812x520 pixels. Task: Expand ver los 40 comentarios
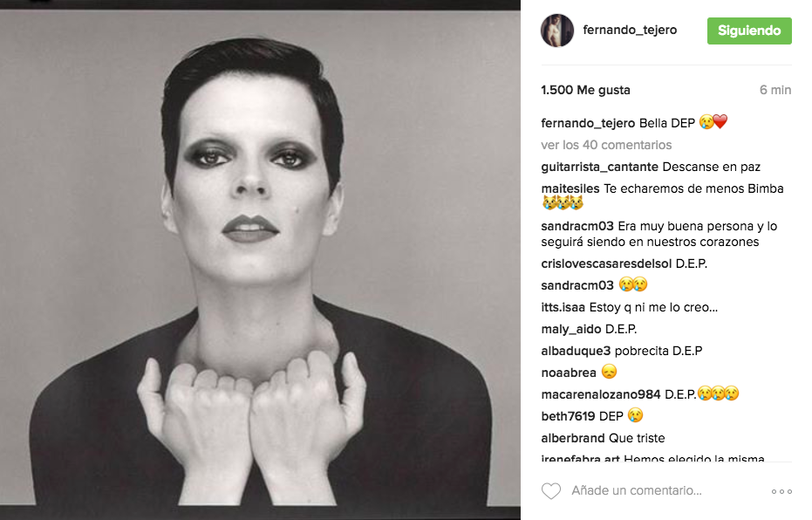(606, 145)
